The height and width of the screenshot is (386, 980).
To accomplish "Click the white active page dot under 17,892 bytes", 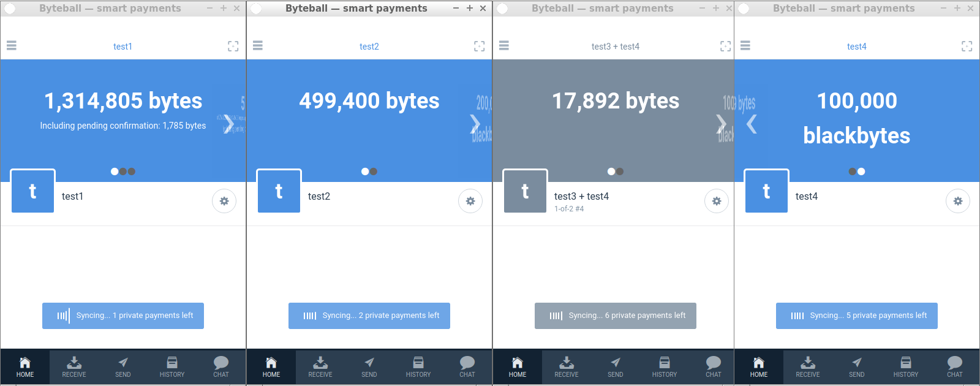I will 611,172.
